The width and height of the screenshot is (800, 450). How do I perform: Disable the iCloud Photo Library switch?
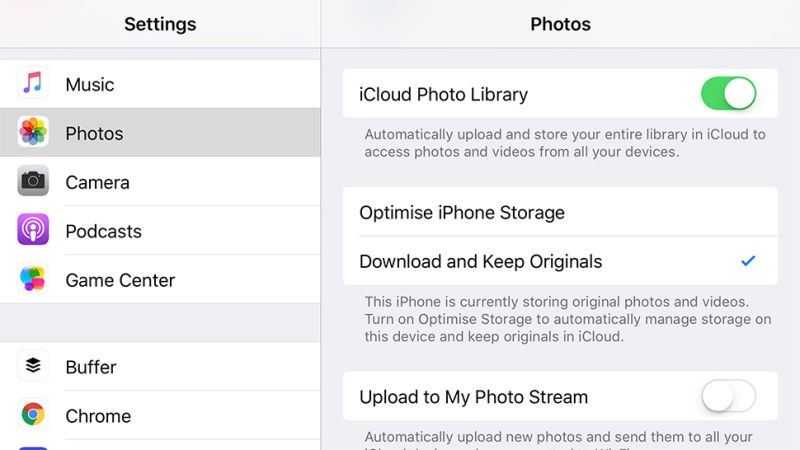(728, 95)
